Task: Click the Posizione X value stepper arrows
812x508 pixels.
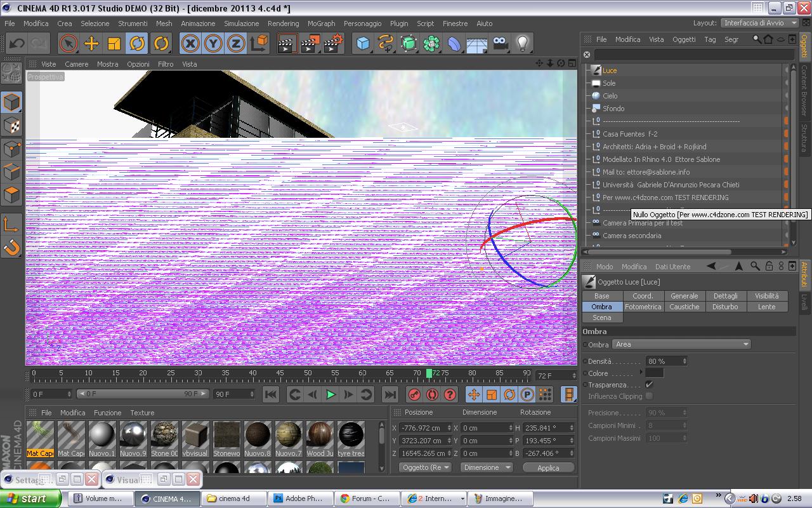Action: coord(450,428)
